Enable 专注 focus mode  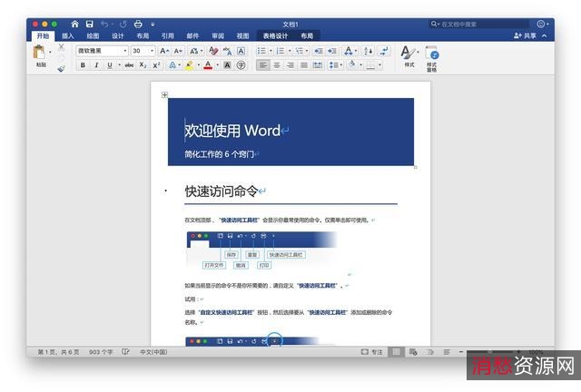(x=371, y=351)
